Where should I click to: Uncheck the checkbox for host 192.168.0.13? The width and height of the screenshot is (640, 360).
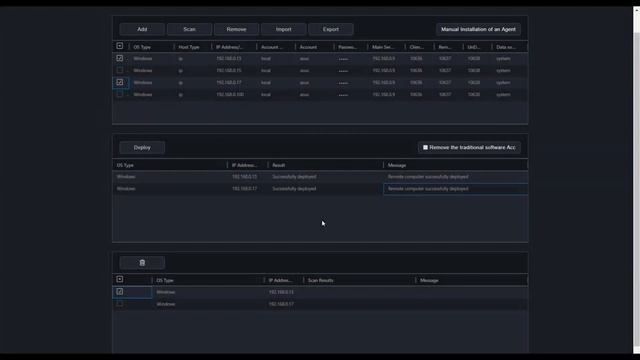(x=120, y=58)
